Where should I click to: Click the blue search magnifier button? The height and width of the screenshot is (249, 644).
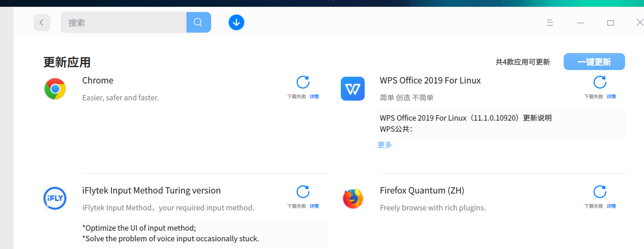tap(198, 22)
